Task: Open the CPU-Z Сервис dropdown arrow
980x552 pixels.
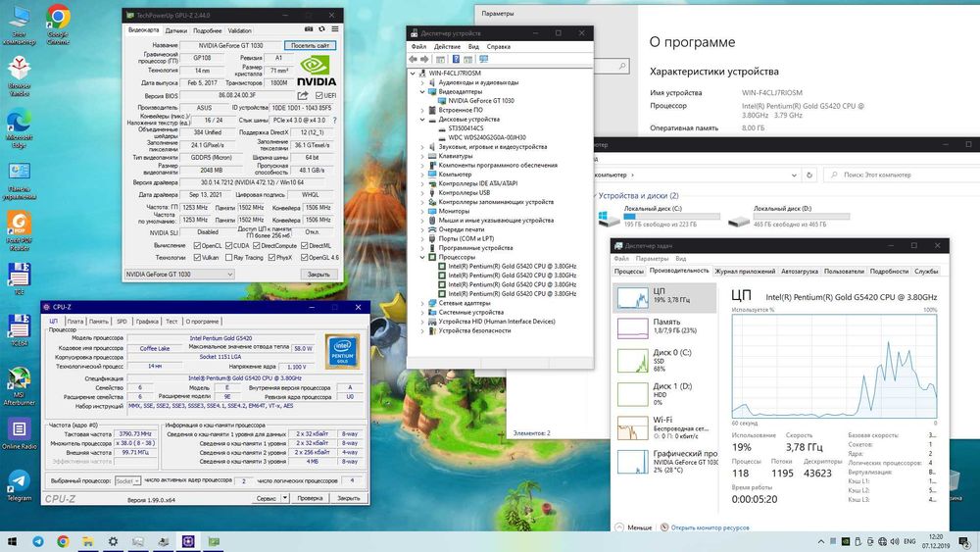Action: coord(285,498)
